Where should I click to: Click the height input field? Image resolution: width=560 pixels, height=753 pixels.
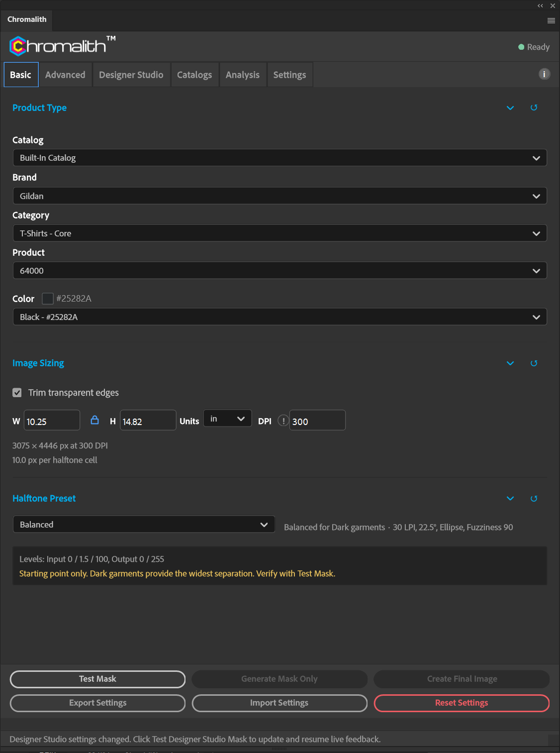(x=148, y=421)
